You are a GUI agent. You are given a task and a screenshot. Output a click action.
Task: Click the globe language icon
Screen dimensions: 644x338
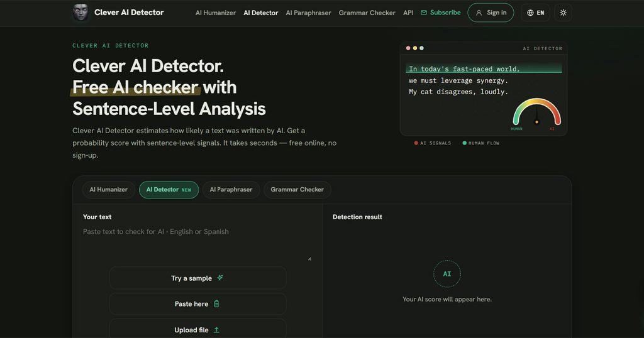point(530,13)
